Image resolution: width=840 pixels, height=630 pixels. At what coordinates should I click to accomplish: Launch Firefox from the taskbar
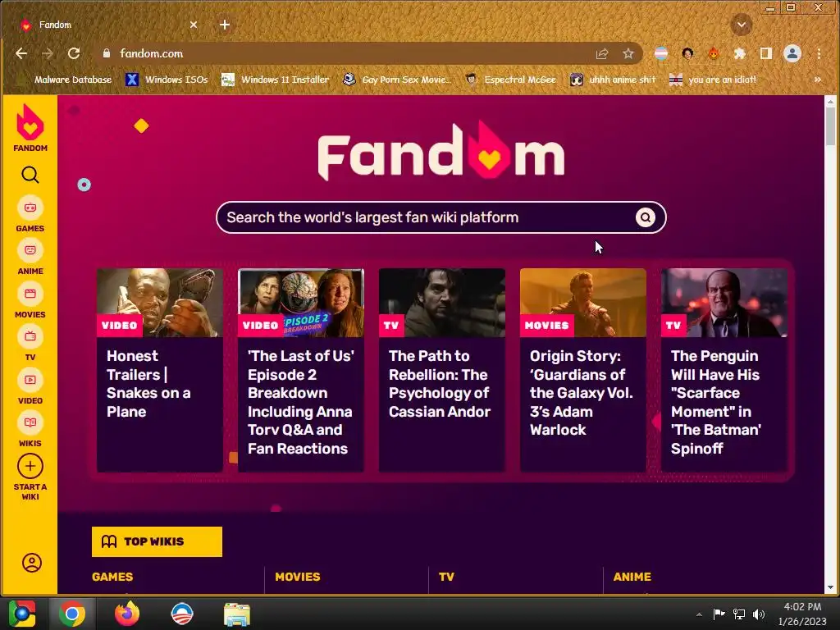tap(127, 614)
